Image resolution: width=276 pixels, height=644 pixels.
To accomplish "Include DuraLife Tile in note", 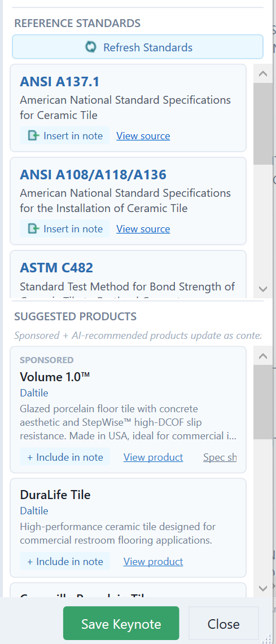I will point(64,562).
